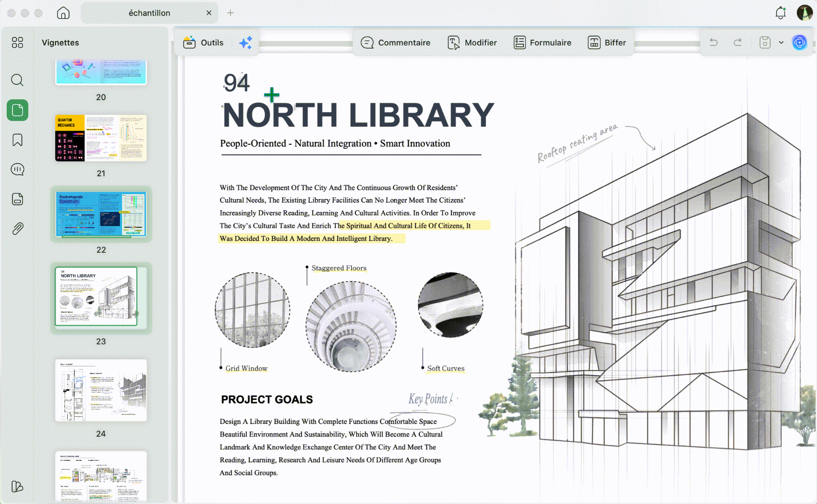This screenshot has width=817, height=504.
Task: Open the notifications bell
Action: (x=780, y=13)
